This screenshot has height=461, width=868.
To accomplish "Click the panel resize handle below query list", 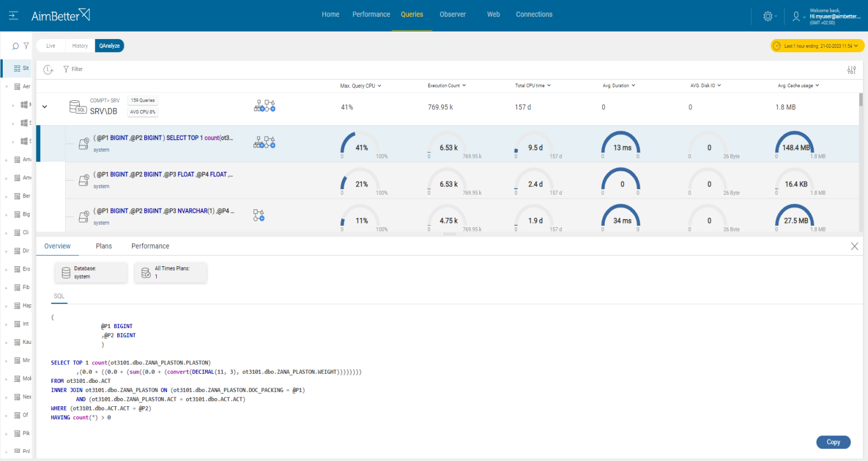I will coord(450,234).
